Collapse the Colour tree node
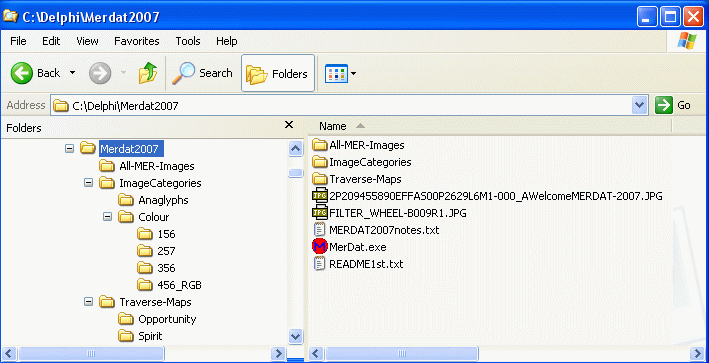The height and width of the screenshot is (363, 709). [x=107, y=217]
